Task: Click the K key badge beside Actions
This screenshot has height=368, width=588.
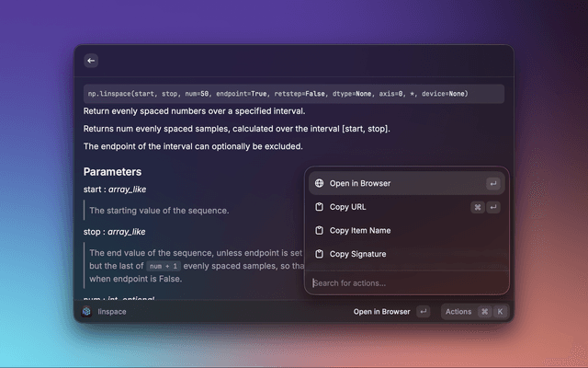Action: [500, 312]
